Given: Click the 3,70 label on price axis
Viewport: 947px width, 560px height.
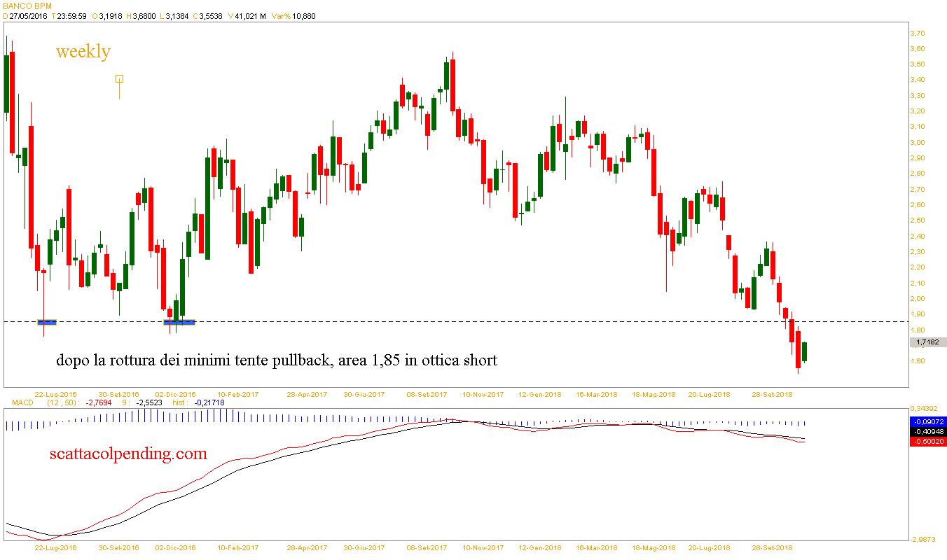Looking at the screenshot, I should (x=918, y=34).
